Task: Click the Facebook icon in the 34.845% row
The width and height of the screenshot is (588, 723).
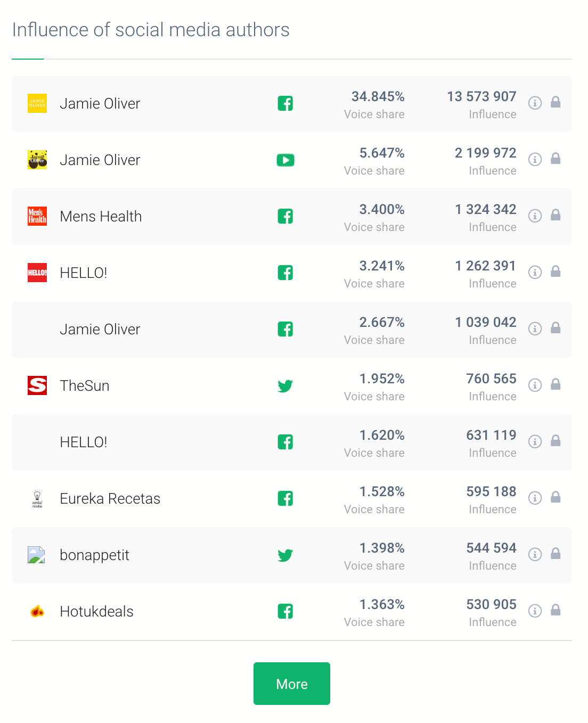Action: pos(285,103)
